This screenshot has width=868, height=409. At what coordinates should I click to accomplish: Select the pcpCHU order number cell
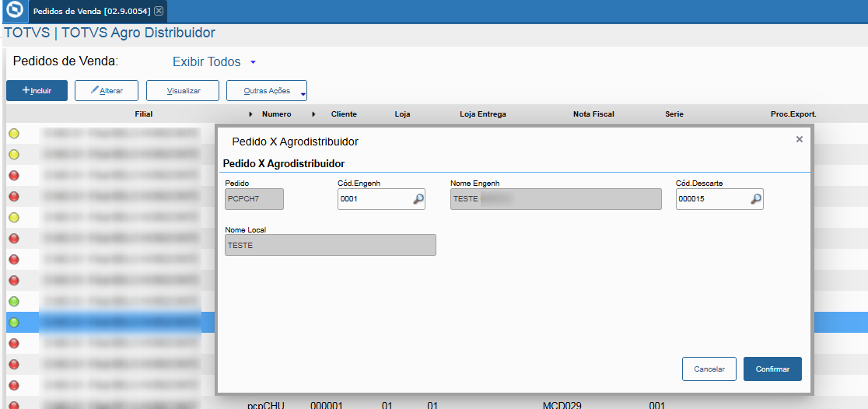pyautogui.click(x=266, y=405)
